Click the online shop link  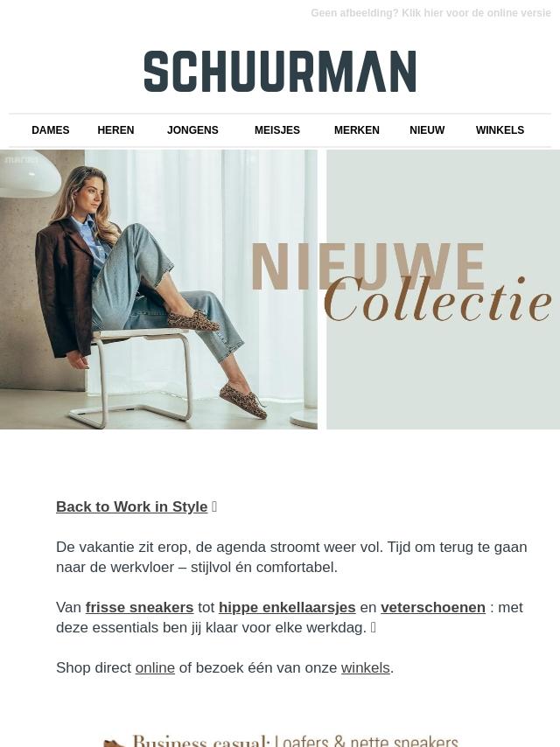tap(155, 668)
